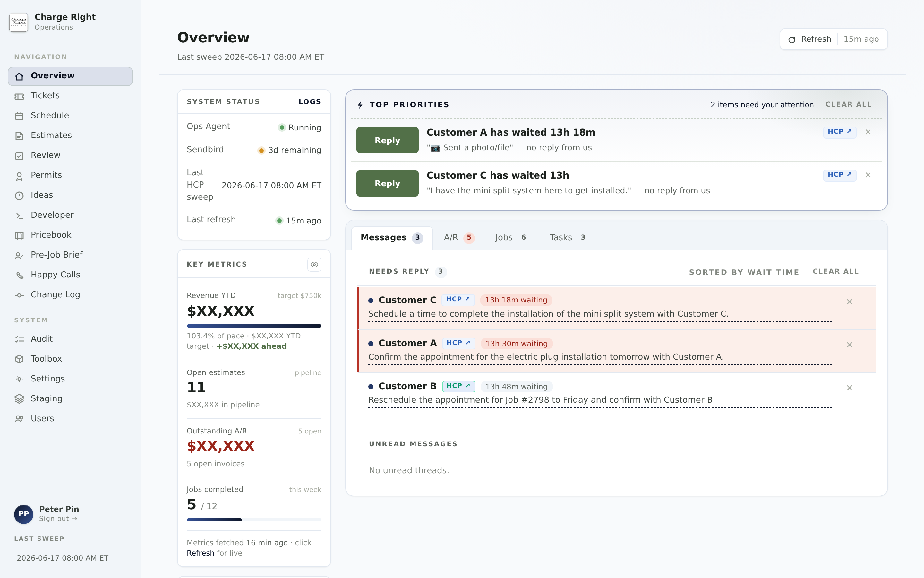Click the Happy Calls phone icon
This screenshot has height=578, width=924.
pyautogui.click(x=20, y=275)
